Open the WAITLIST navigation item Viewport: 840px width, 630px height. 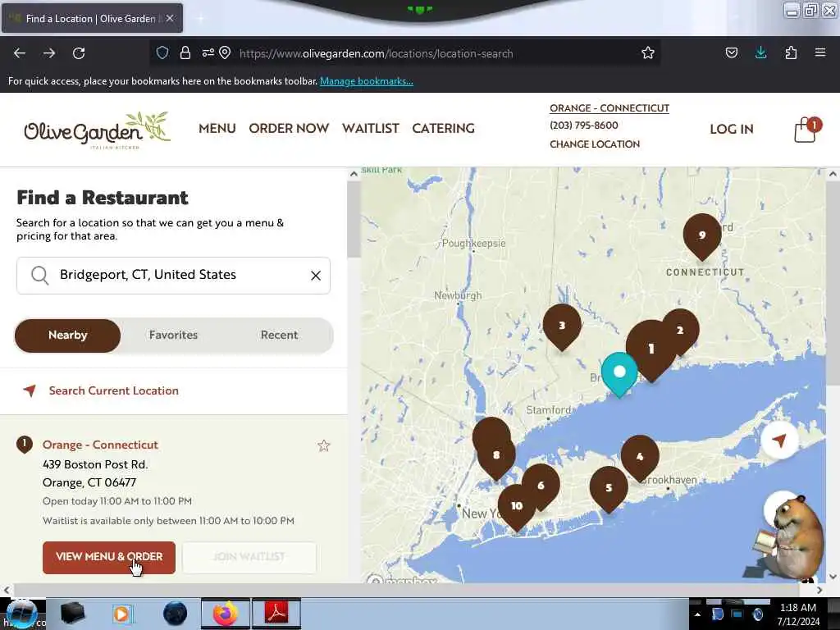tap(371, 129)
